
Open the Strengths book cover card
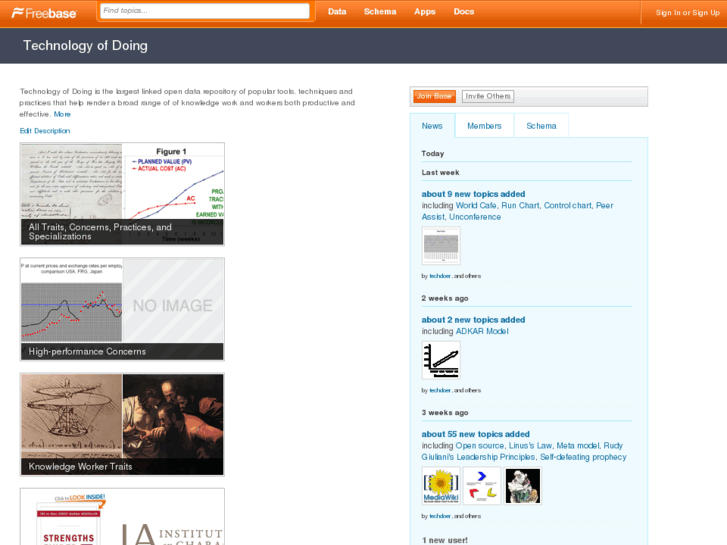coord(122,516)
